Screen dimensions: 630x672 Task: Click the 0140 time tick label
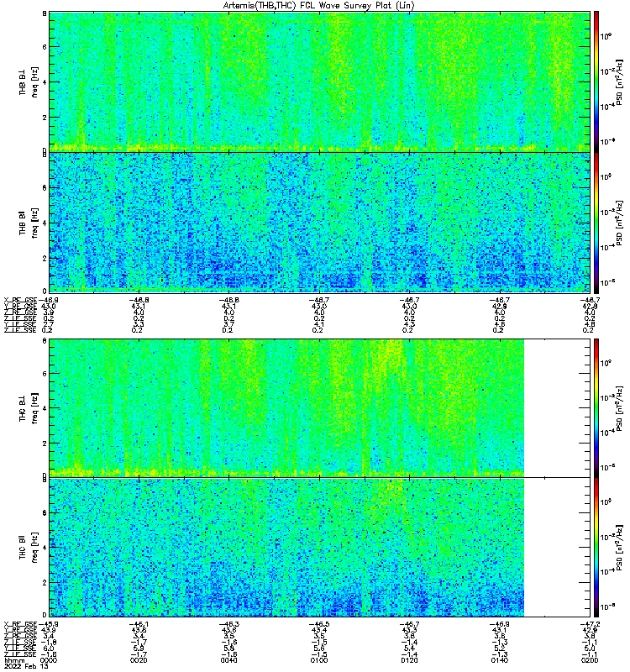click(x=499, y=660)
